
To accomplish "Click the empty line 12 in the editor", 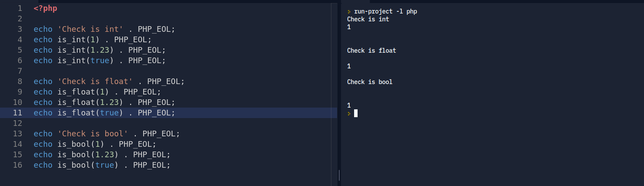I will coord(131,123).
